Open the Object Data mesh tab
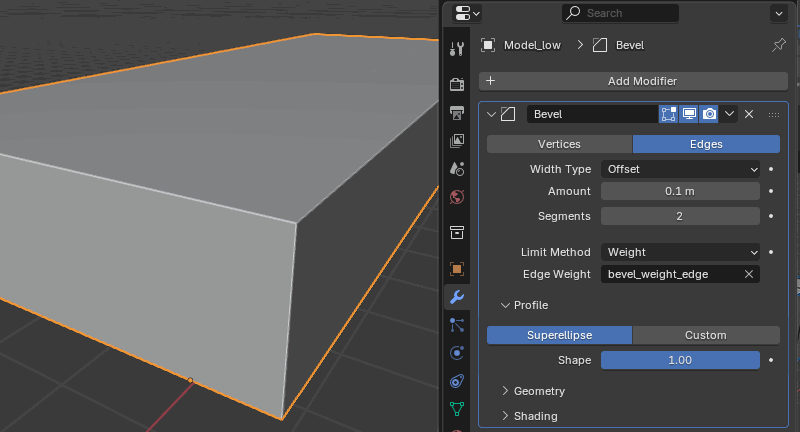 (x=457, y=409)
